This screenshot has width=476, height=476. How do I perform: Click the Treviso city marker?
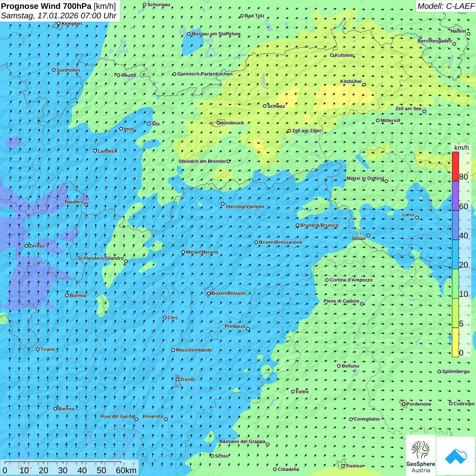click(343, 466)
